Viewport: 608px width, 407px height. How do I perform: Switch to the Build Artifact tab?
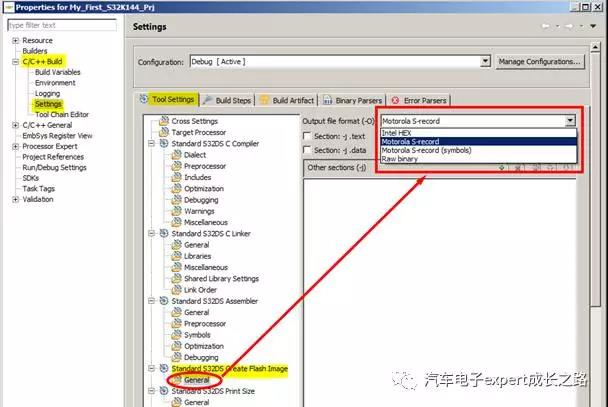[290, 100]
